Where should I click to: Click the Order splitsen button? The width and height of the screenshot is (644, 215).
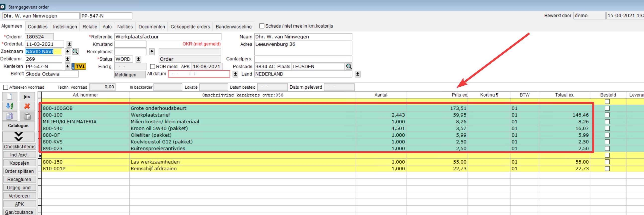[x=19, y=171]
